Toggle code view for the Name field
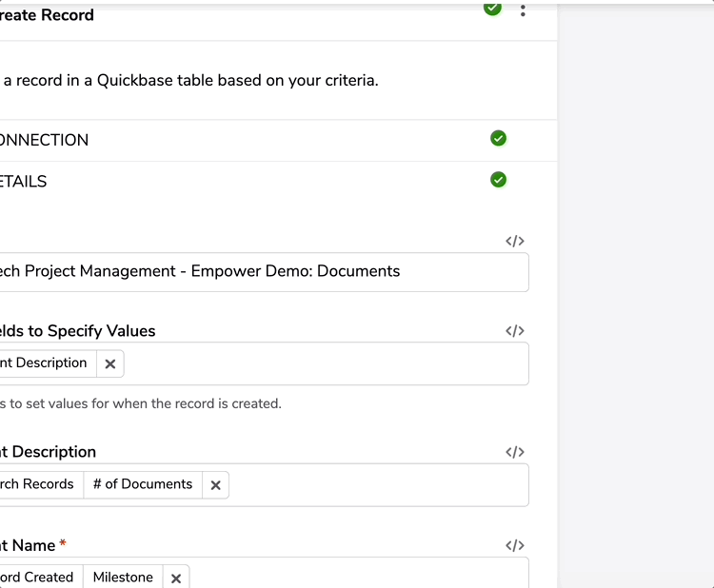The image size is (714, 588). click(515, 545)
